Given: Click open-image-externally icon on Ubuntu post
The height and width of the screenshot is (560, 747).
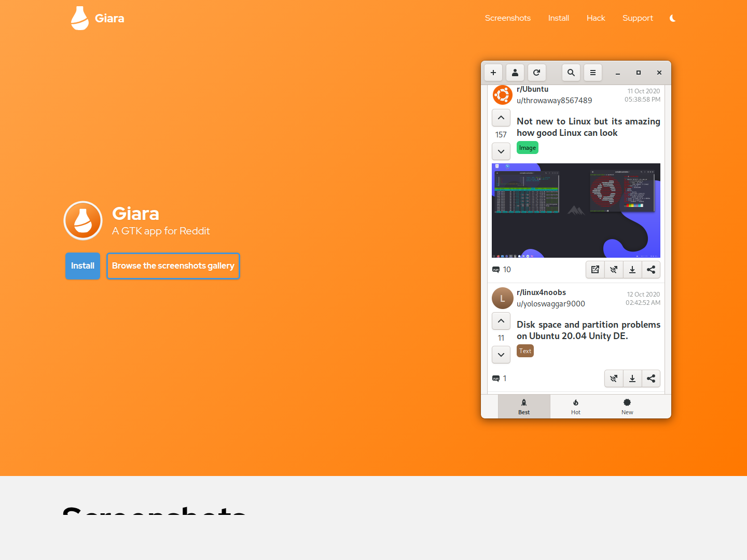Looking at the screenshot, I should coord(595,270).
